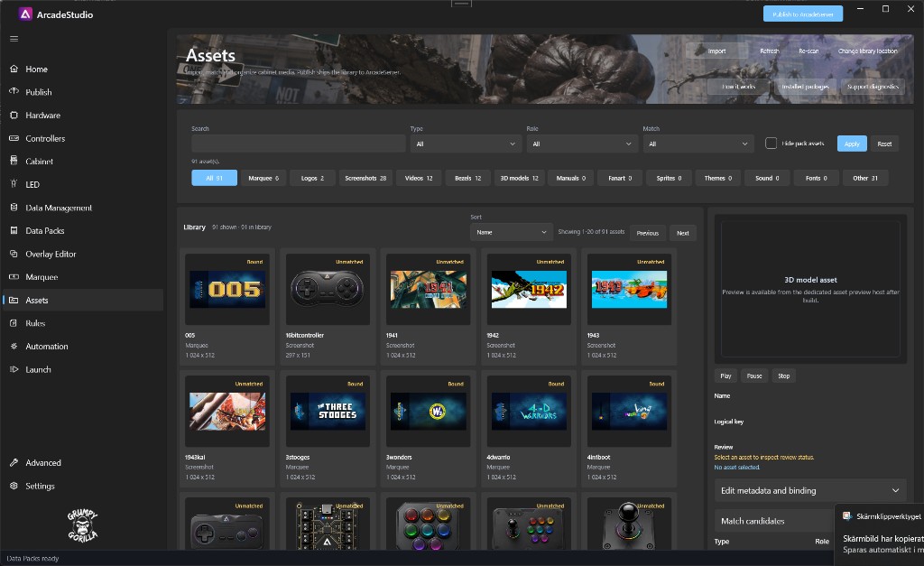Expand the Match candidates section
Image resolution: width=924 pixels, height=566 pixels.
coord(774,521)
